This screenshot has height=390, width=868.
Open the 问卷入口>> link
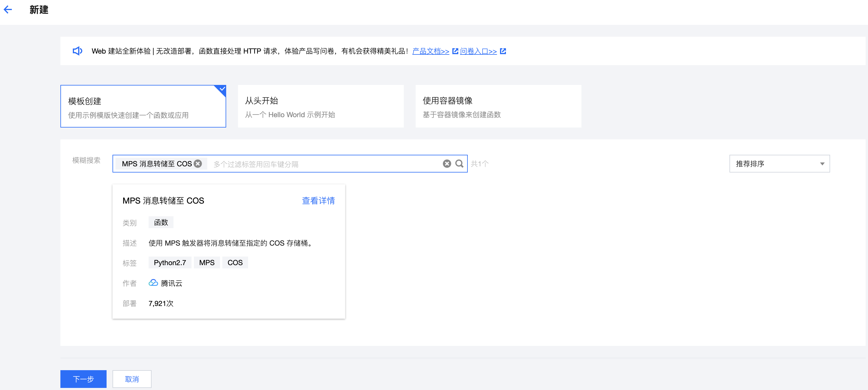click(478, 51)
